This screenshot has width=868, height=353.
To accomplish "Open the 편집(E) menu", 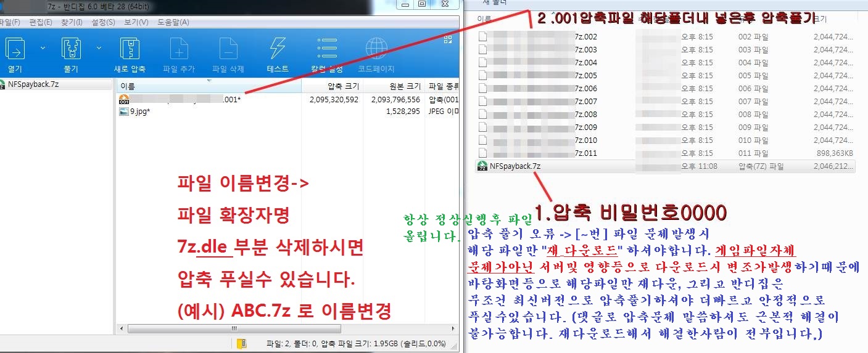I will 41,22.
